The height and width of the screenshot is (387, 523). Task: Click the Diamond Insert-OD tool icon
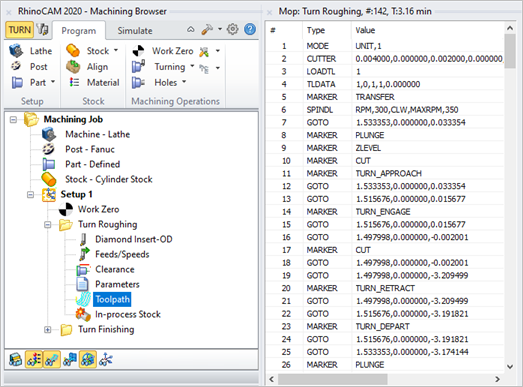pos(83,239)
